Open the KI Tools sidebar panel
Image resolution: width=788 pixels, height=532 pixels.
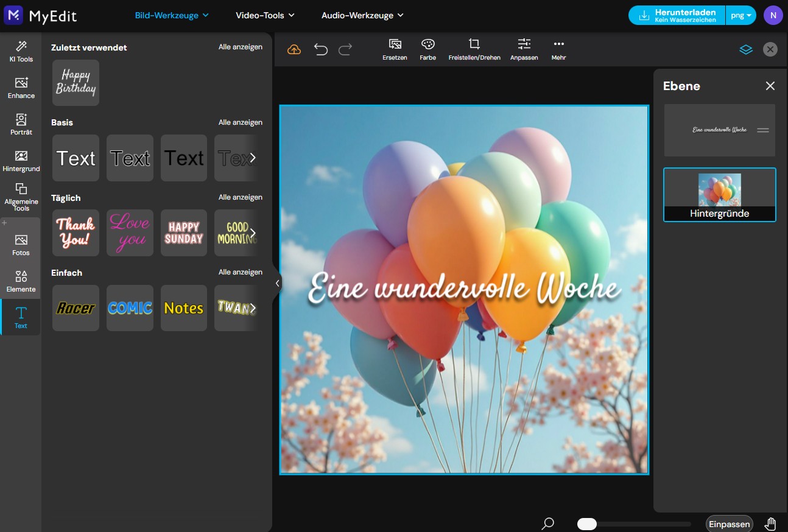click(21, 51)
